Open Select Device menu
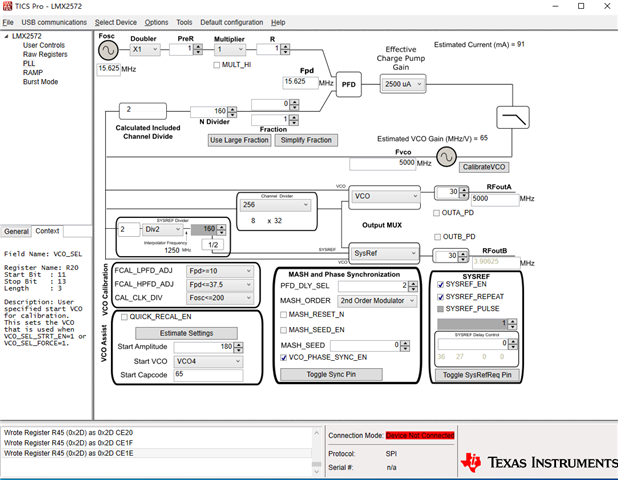Image resolution: width=618 pixels, height=480 pixels. click(x=115, y=22)
